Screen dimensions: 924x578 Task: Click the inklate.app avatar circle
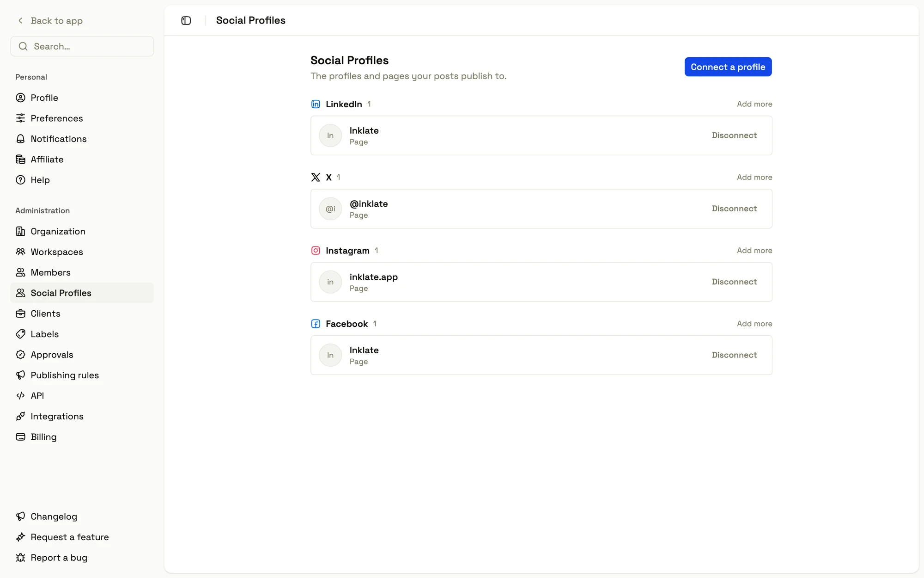pyautogui.click(x=330, y=282)
